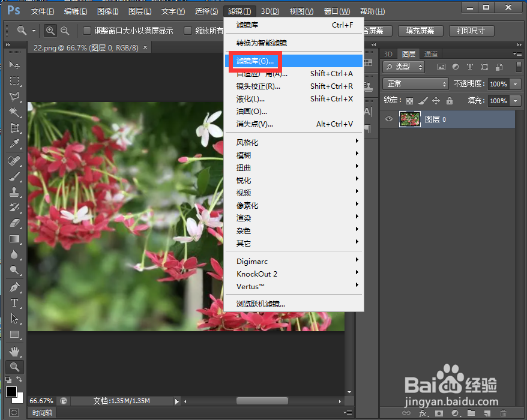Create a new layer with the new layer icon

pyautogui.click(x=487, y=412)
